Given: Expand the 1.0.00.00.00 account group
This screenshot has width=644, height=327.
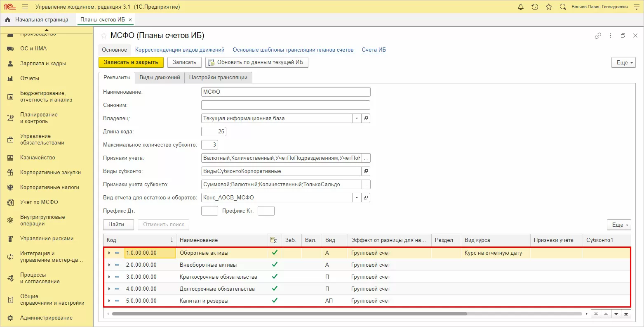Looking at the screenshot, I should [109, 253].
